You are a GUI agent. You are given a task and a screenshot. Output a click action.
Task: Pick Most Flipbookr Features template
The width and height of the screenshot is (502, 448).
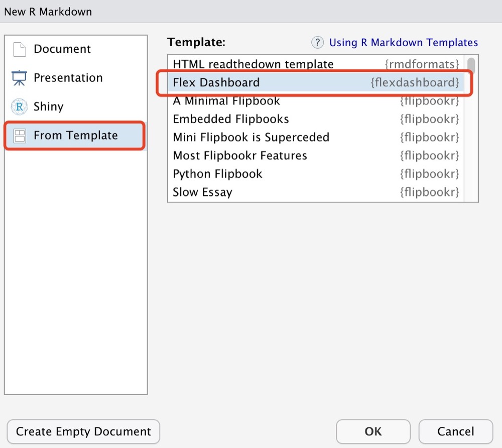click(x=240, y=156)
